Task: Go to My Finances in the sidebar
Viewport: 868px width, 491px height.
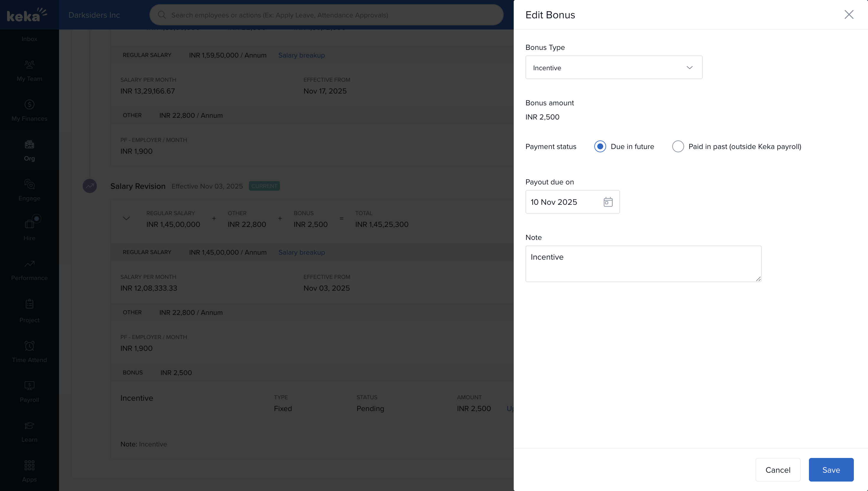Action: (x=29, y=111)
